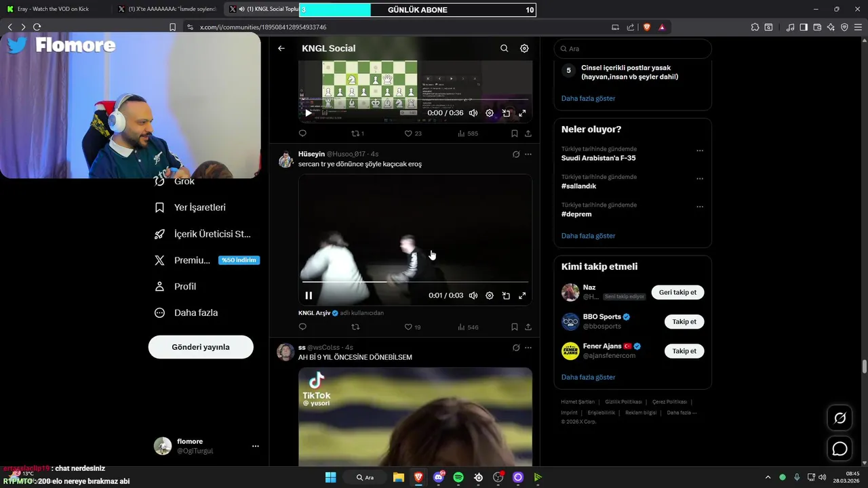Reply to the chess video post
The image size is (868, 488).
coord(302,134)
